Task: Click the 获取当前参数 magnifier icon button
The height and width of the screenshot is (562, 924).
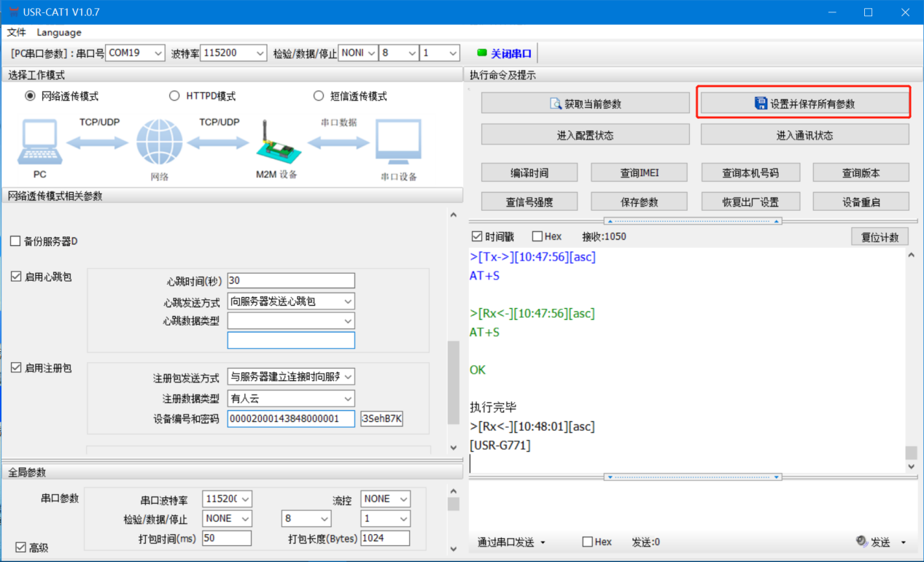Action: point(556,104)
